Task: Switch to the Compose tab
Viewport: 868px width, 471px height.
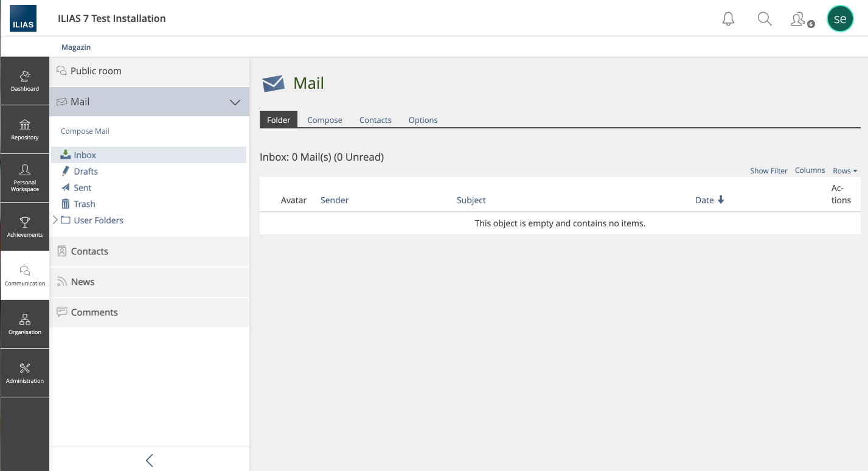Action: pyautogui.click(x=325, y=120)
